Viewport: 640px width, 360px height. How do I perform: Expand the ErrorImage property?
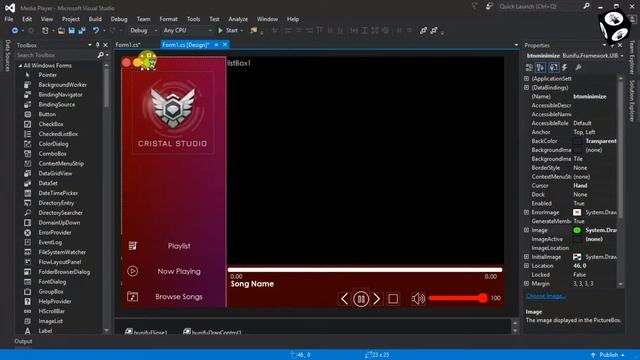click(527, 212)
